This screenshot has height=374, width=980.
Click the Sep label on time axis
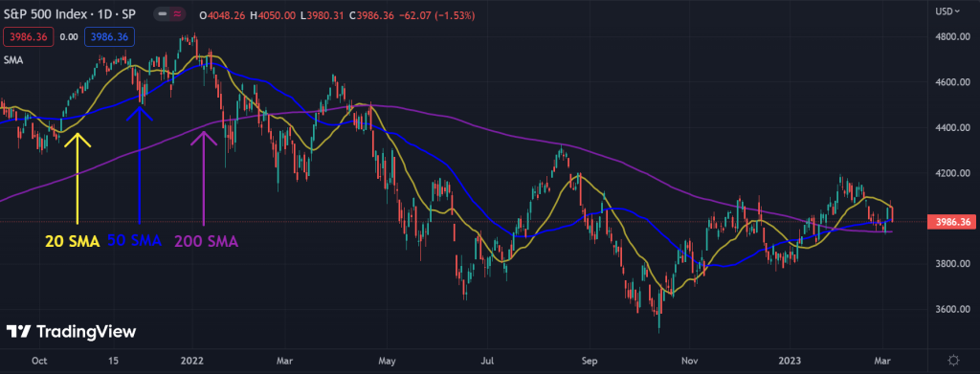click(590, 361)
